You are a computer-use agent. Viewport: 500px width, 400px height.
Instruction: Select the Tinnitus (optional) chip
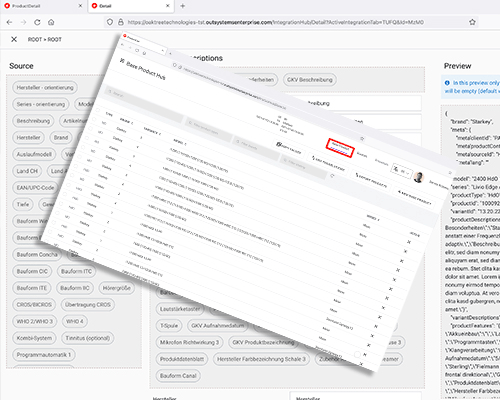coord(88,338)
